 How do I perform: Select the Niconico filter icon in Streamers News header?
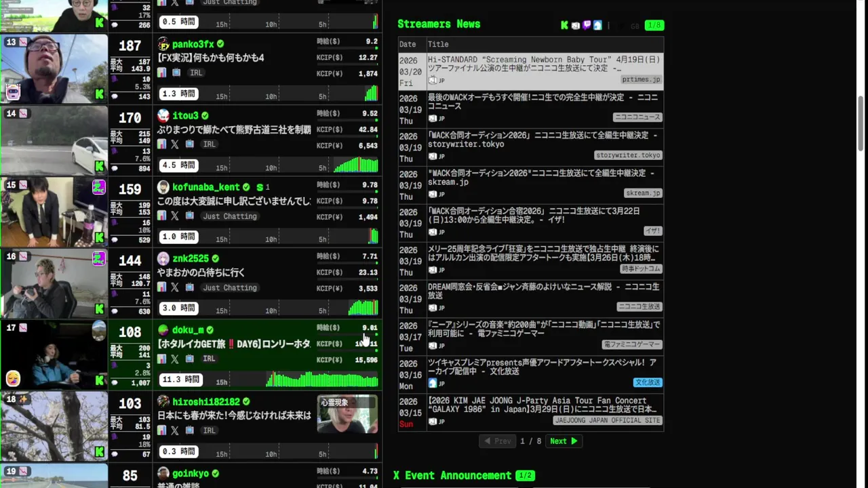576,26
